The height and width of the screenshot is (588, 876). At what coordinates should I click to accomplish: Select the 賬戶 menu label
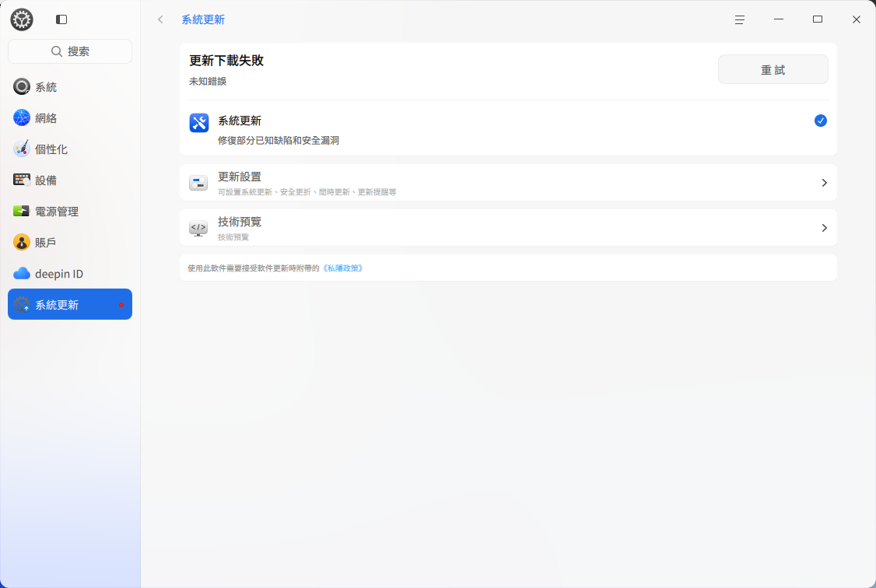[46, 243]
